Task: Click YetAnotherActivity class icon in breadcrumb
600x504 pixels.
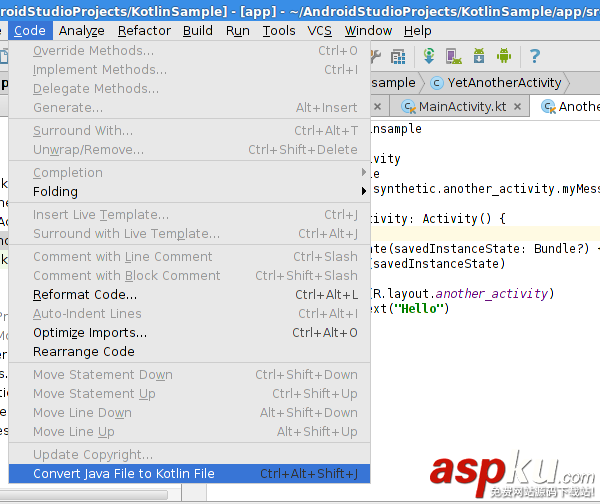Action: pos(437,83)
